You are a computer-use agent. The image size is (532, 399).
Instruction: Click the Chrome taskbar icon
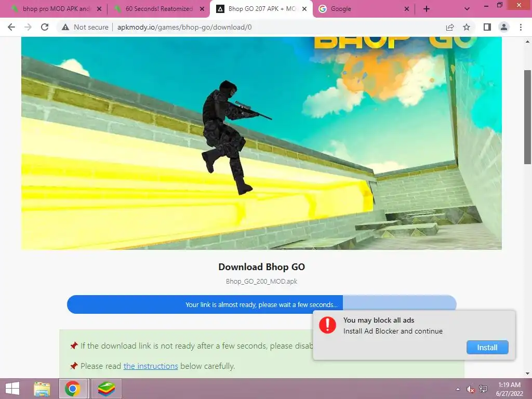(72, 389)
